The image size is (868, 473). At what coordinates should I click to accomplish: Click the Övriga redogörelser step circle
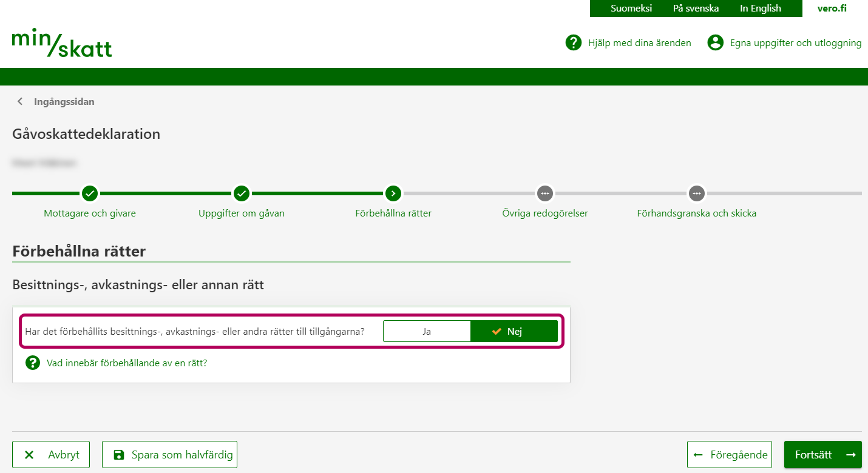[x=544, y=193]
